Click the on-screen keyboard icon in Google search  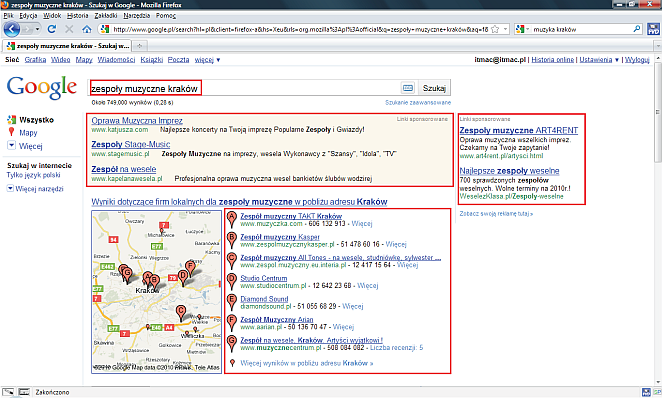[408, 88]
